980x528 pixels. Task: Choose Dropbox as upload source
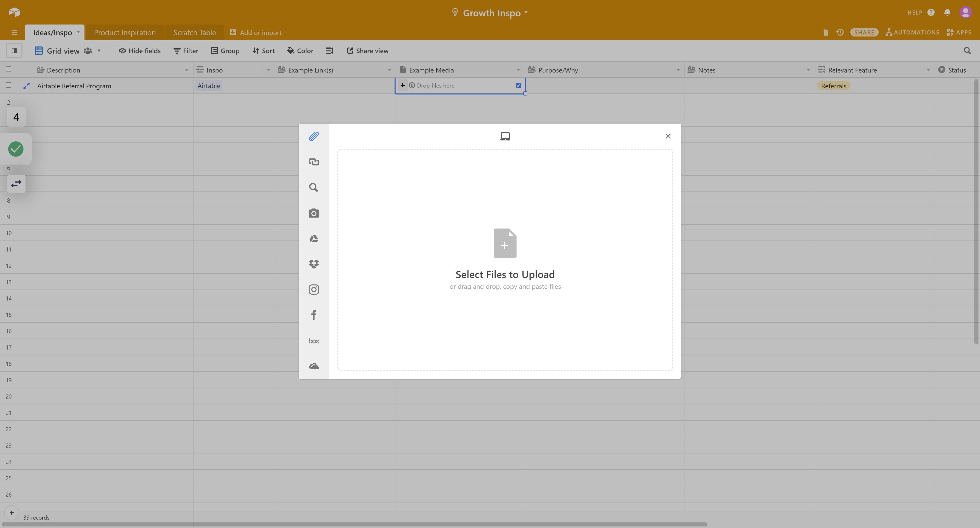click(313, 264)
